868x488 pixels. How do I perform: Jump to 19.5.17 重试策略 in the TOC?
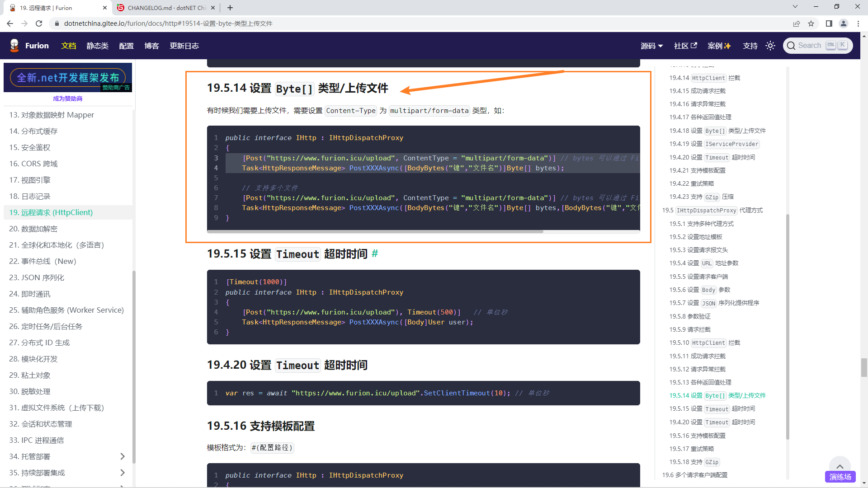pos(691,449)
